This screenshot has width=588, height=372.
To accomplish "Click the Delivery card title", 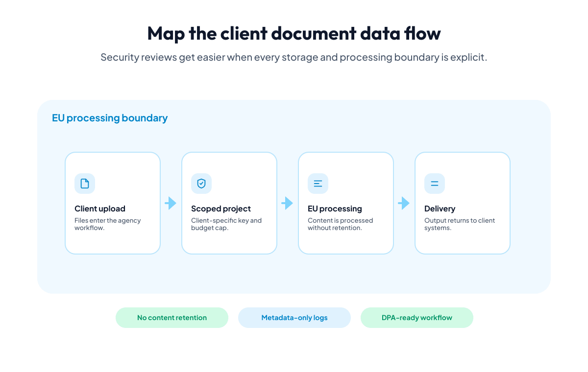I will pyautogui.click(x=440, y=209).
